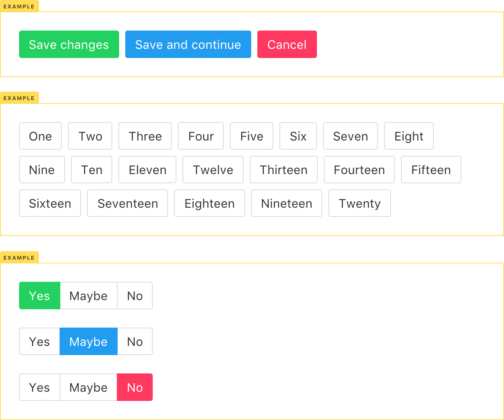This screenshot has width=504, height=420.
Task: Click the green Save changes button
Action: tap(69, 44)
